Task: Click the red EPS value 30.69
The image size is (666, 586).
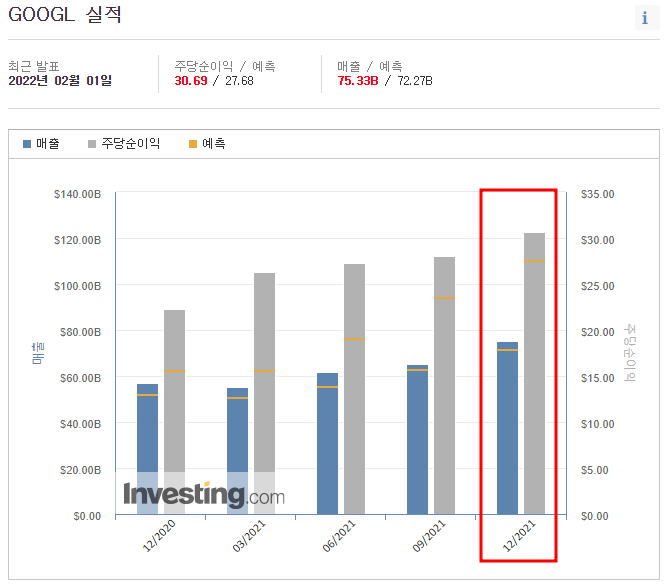Action: (191, 81)
